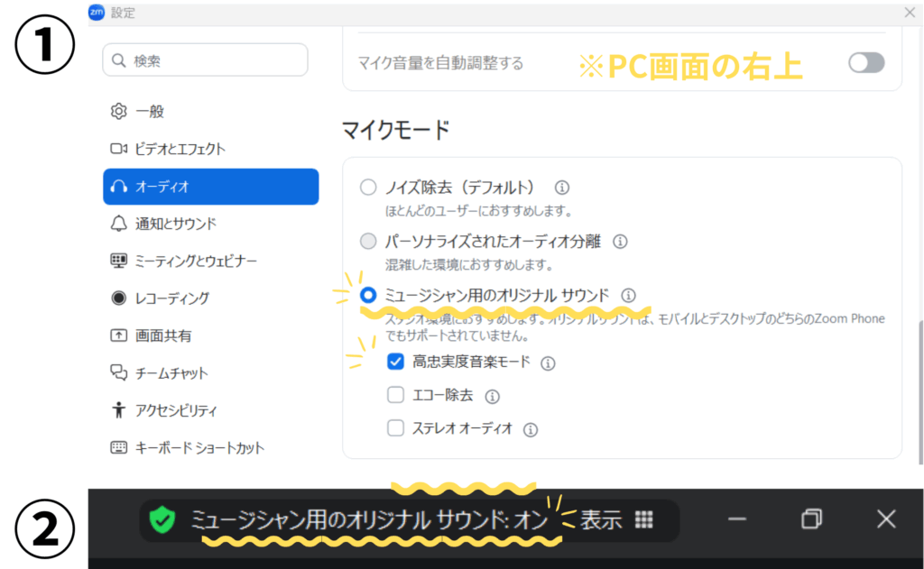Select the ノイズ除去（デフォルト） radio button

point(368,188)
